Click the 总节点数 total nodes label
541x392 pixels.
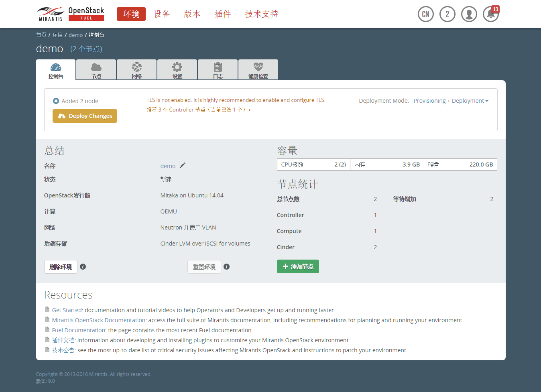[288, 199]
